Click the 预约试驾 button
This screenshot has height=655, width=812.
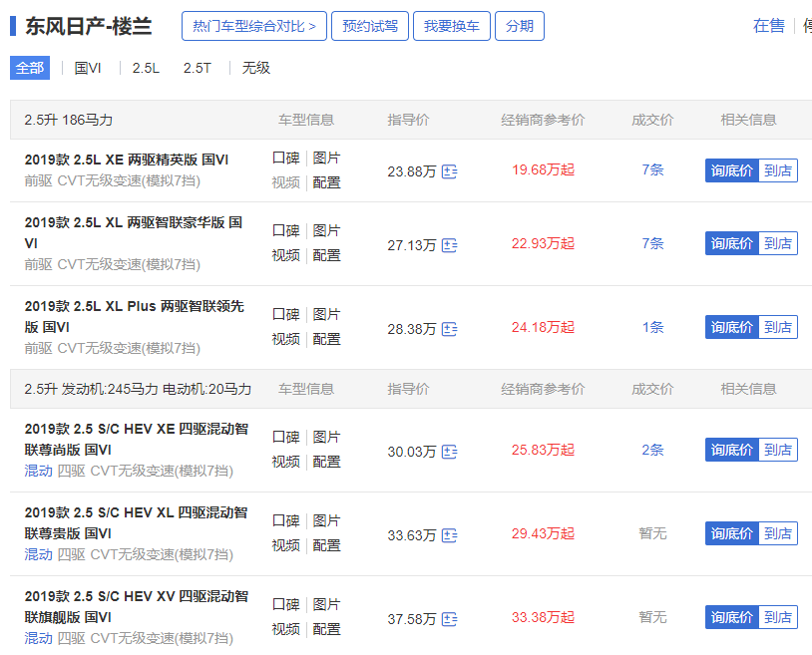pos(370,26)
